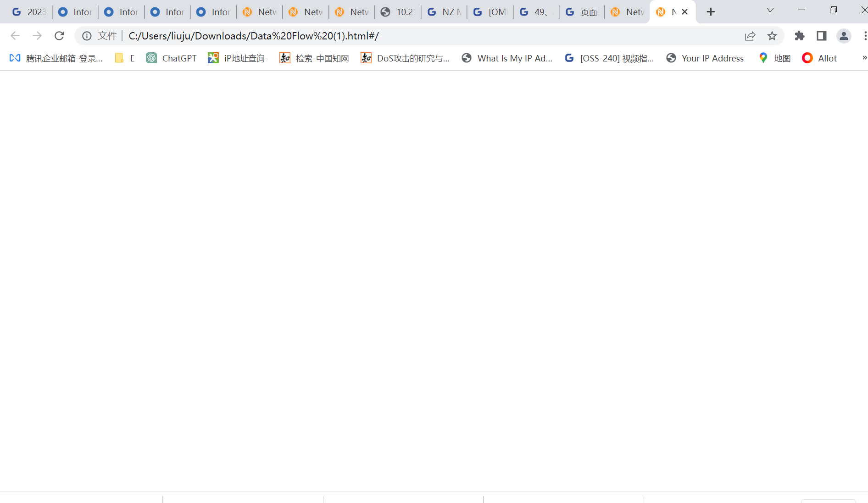Toggle the browser side panel
Viewport: 868px width, 503px height.
[x=822, y=36]
